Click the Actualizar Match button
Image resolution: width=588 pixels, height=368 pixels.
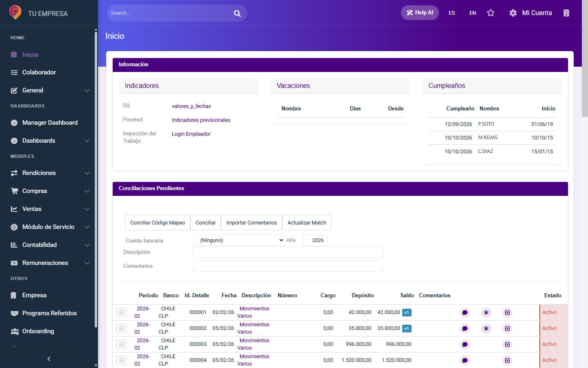[307, 222]
